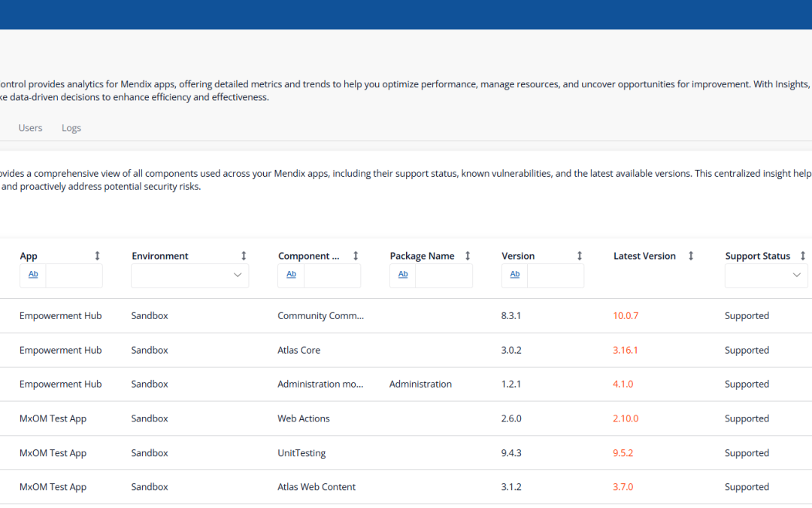
Task: Click 'MxOM Test App' in the Web Actions row
Action: [53, 418]
